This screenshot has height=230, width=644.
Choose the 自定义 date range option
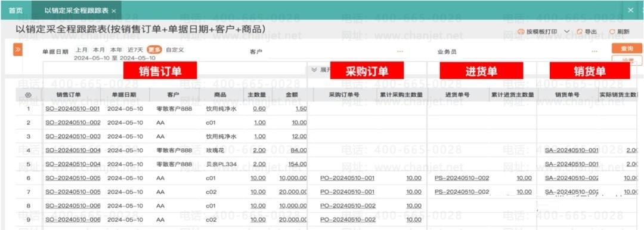pyautogui.click(x=175, y=50)
